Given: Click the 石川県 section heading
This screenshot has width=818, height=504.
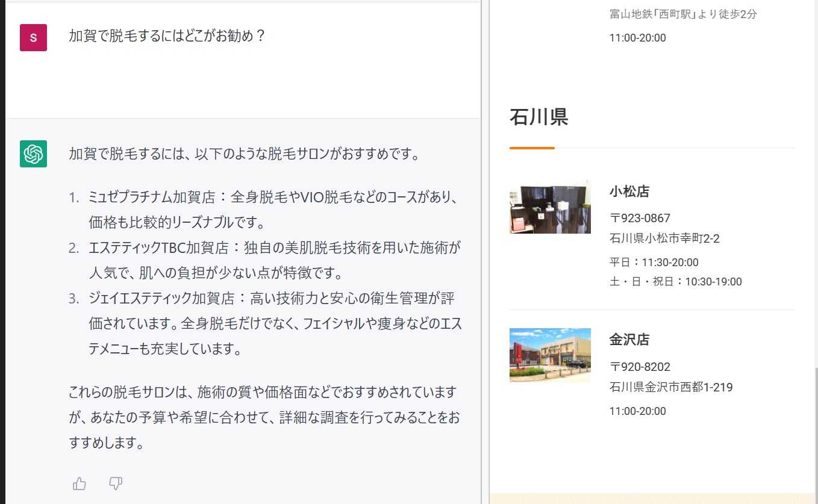Looking at the screenshot, I should pos(539,117).
